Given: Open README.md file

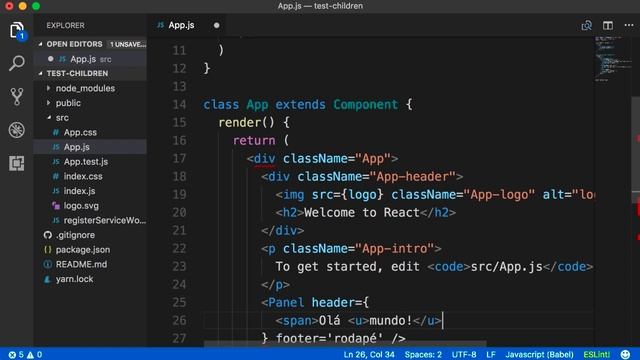Looking at the screenshot, I should click(81, 264).
